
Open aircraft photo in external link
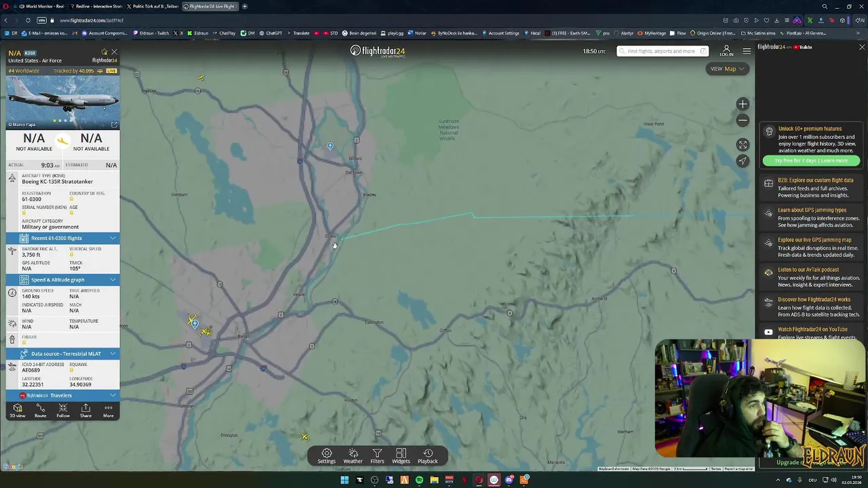[114, 125]
